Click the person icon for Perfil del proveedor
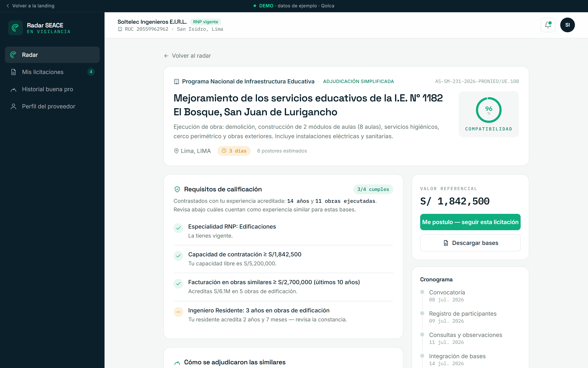 pos(13,106)
